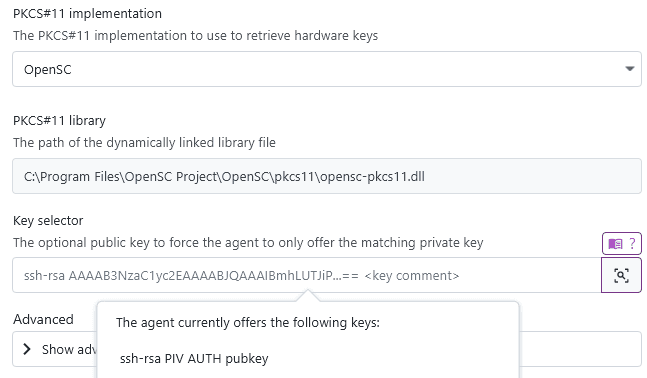Click the ssh-rsa placeholder text in key field
The image size is (647, 378).
coord(241,275)
